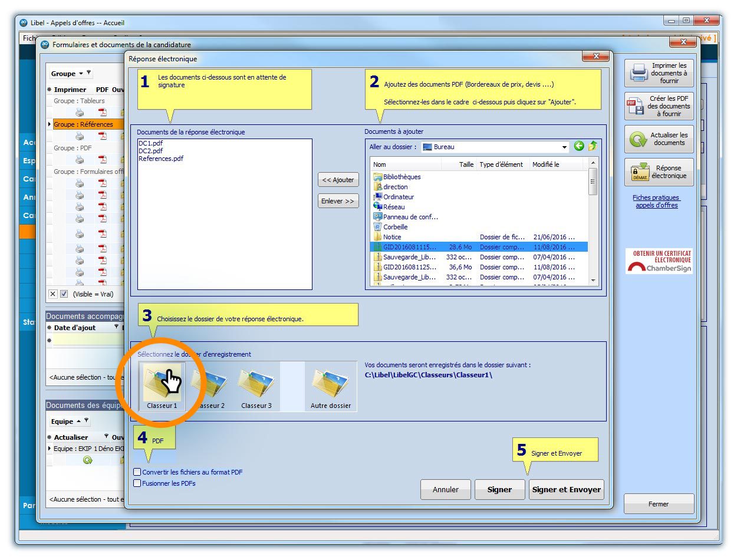Viewport: 737px width, 560px height.
Task: Click the Imprimer column header
Action: pos(70,90)
